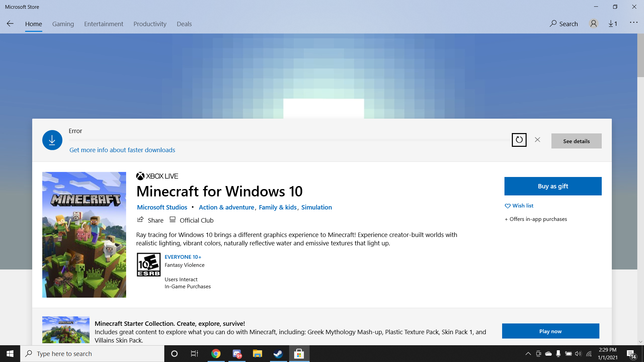This screenshot has height=362, width=644.
Task: Open the volume speaker control
Action: pos(578,354)
